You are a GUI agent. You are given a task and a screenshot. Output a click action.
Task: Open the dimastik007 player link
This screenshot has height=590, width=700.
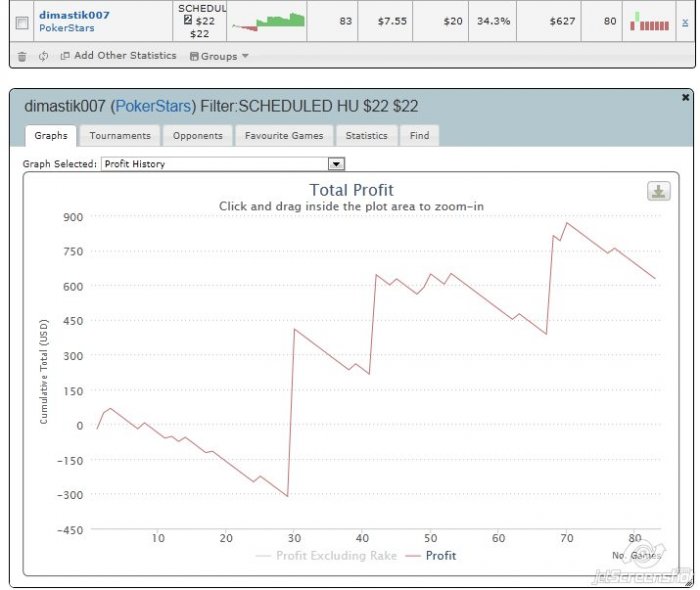tap(74, 15)
